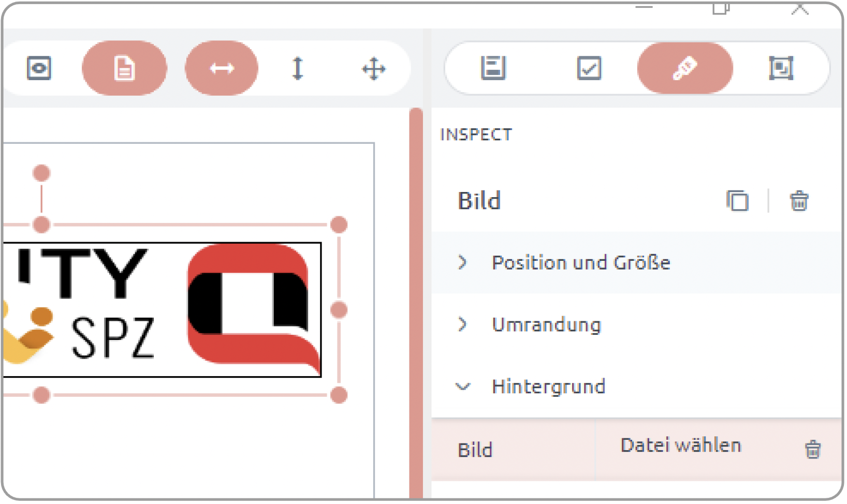Toggle the horizontal arrows fit-width button
The image size is (847, 504).
[x=222, y=68]
